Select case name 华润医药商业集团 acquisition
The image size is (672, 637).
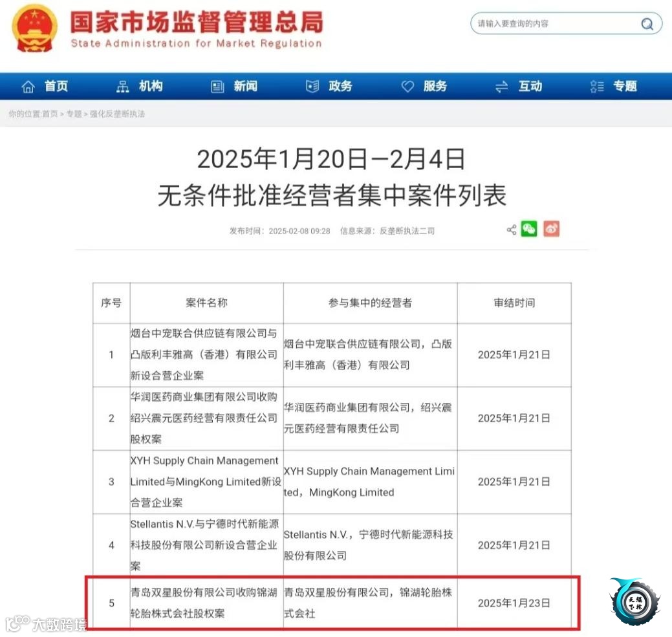[204, 418]
